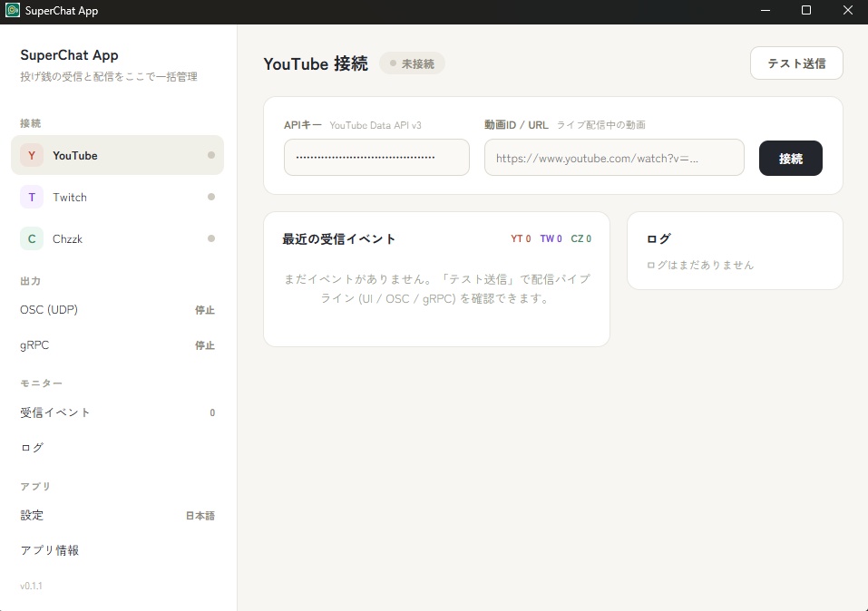Click the TW 0 event counter
This screenshot has width=868, height=611.
pos(551,238)
